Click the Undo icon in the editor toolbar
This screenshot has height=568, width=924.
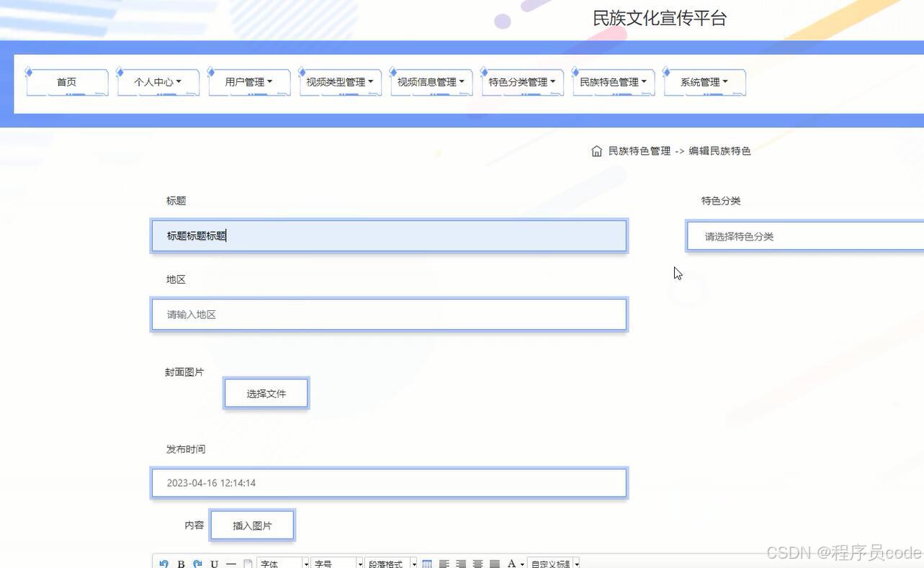pyautogui.click(x=163, y=564)
